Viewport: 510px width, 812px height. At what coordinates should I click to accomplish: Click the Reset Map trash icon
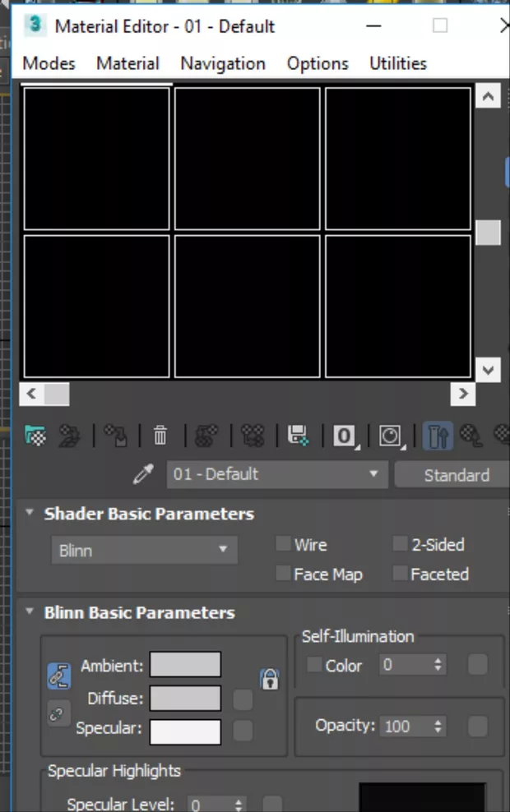[x=160, y=435]
